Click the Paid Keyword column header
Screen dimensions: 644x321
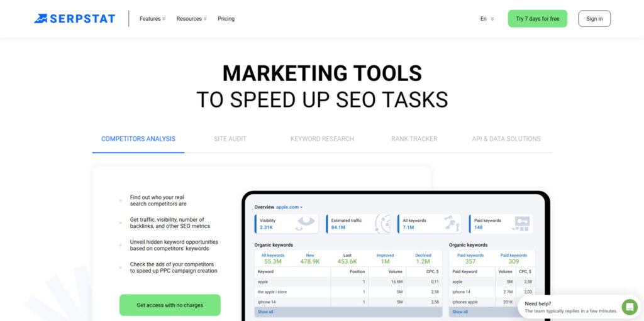[x=465, y=271]
